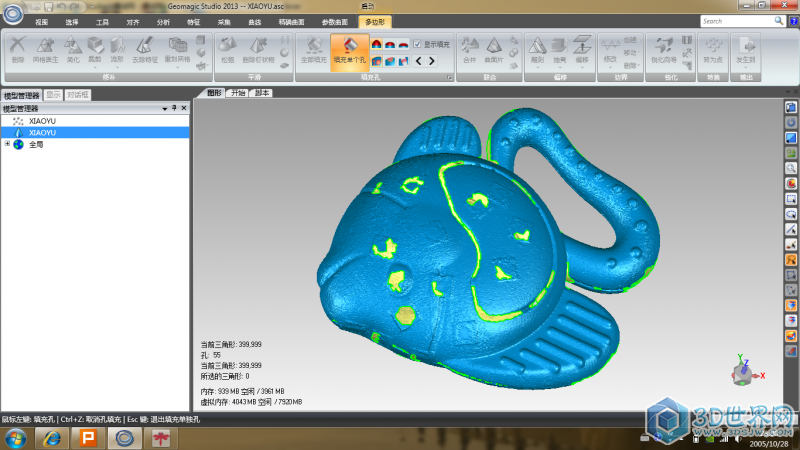Click the 删除 boundary button

click(x=631, y=65)
